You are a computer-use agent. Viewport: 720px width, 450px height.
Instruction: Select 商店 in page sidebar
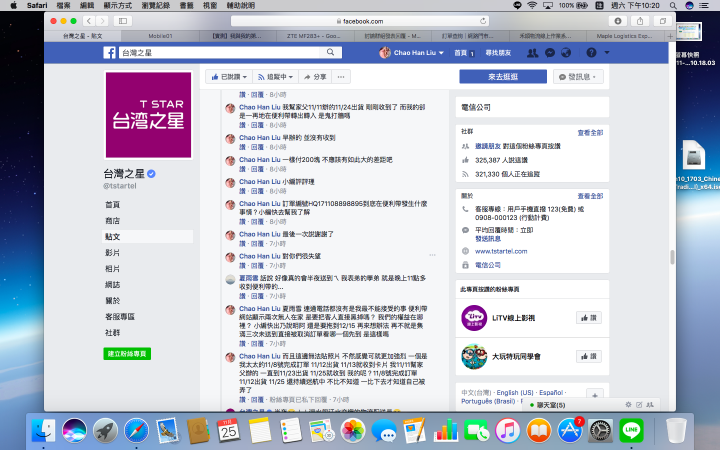point(112,221)
